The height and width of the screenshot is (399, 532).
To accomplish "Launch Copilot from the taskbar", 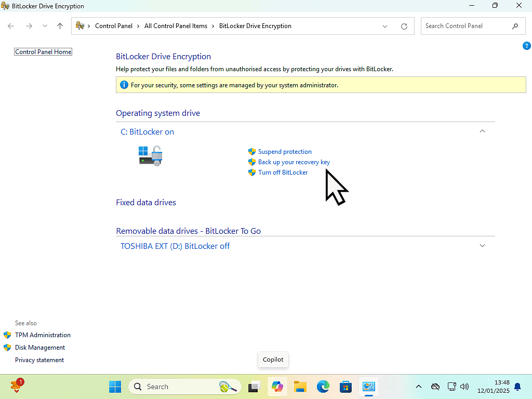I will (277, 387).
